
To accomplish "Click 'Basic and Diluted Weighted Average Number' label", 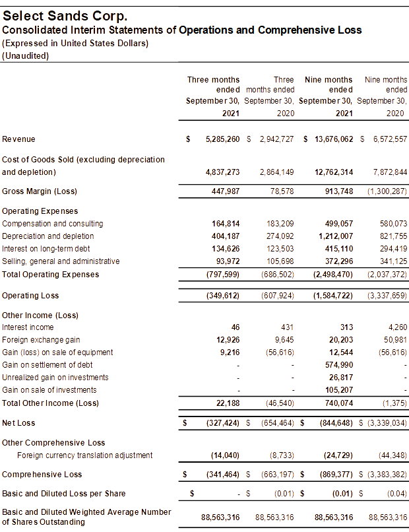I will [86, 512].
